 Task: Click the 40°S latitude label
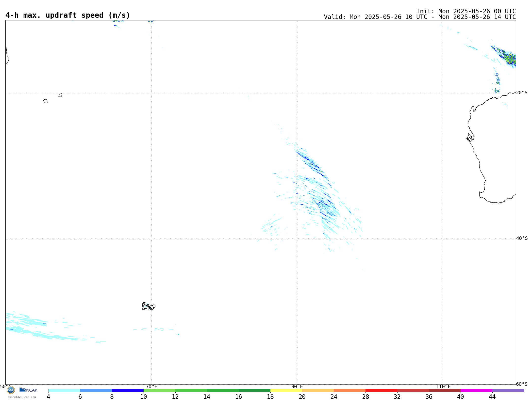tap(522, 238)
